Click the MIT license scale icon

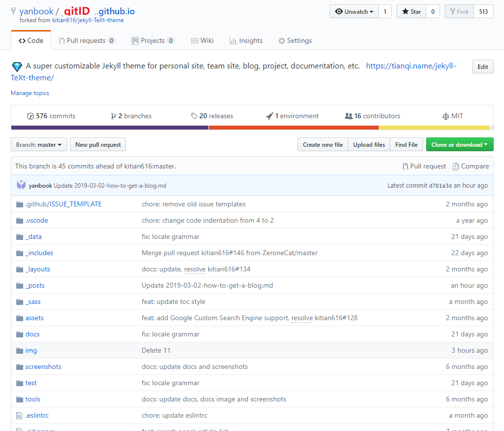446,116
